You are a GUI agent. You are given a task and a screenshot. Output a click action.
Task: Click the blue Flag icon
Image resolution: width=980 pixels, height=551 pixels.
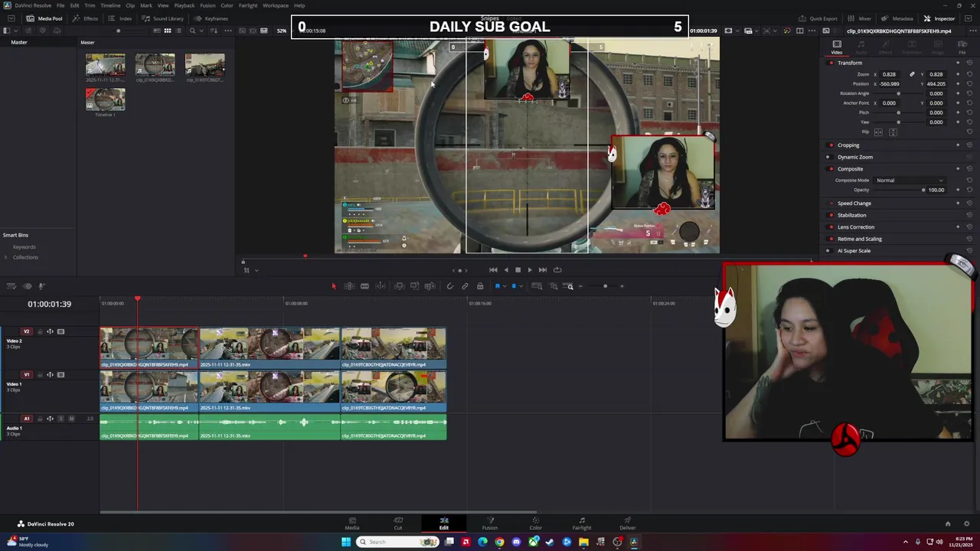click(x=498, y=286)
